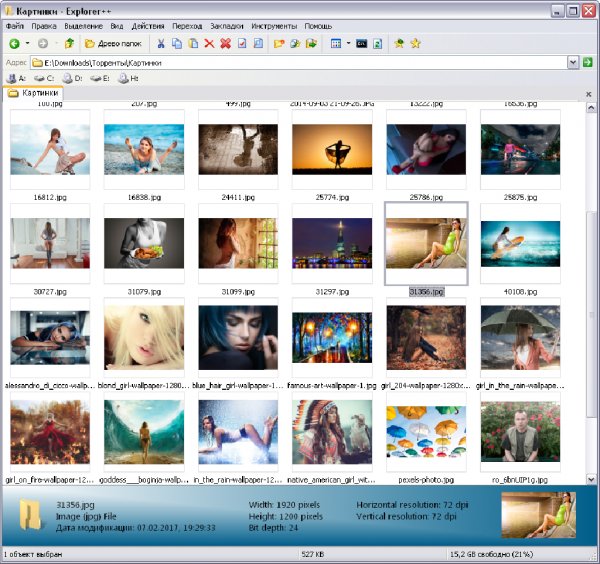Open the Search tool in the toolbar

258,44
